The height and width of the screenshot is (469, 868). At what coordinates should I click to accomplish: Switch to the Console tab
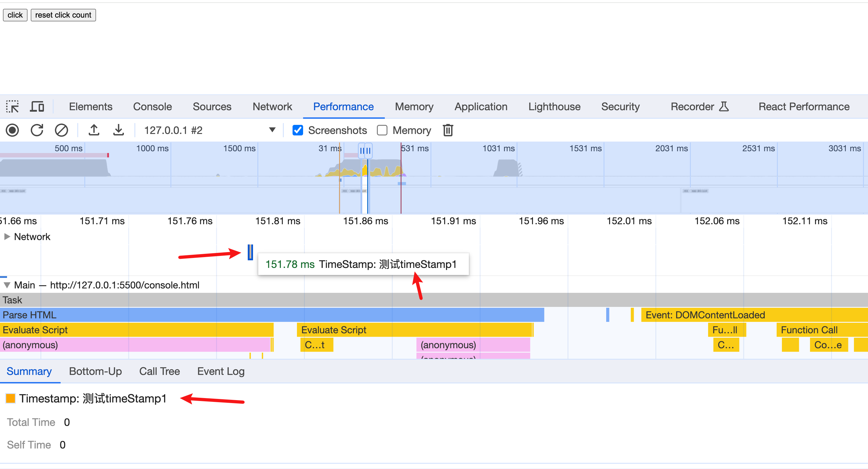[x=152, y=106]
